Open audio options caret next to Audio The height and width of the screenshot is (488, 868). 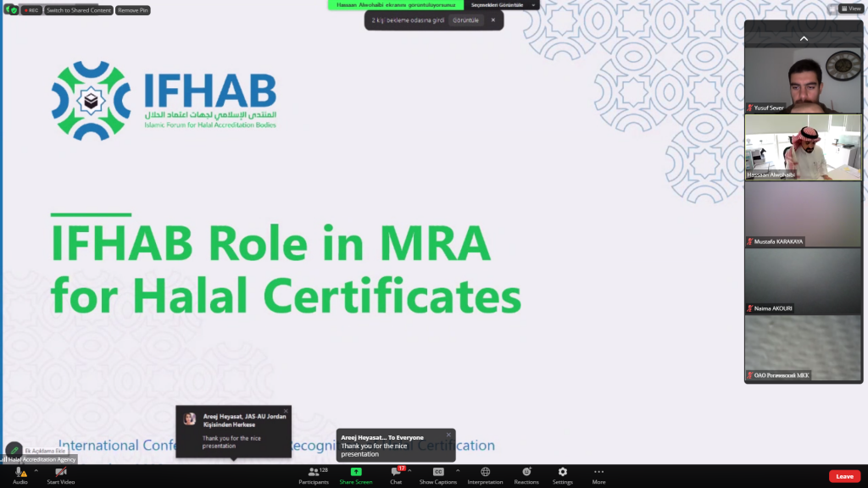tap(36, 471)
